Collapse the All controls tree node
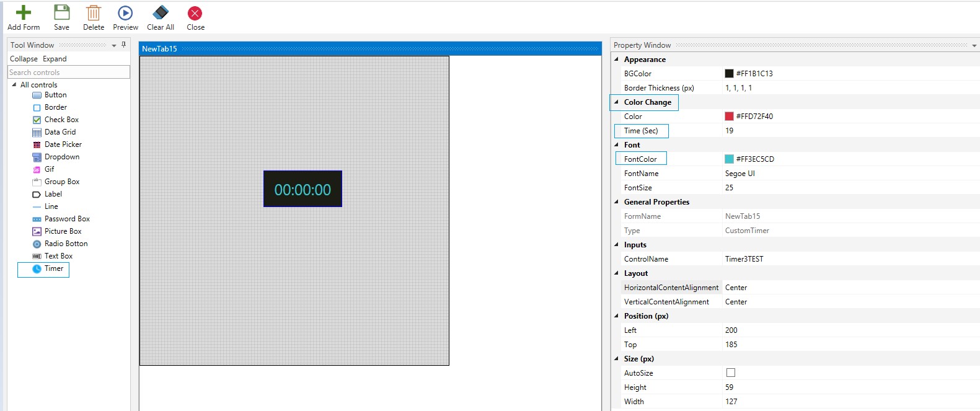 coord(14,85)
